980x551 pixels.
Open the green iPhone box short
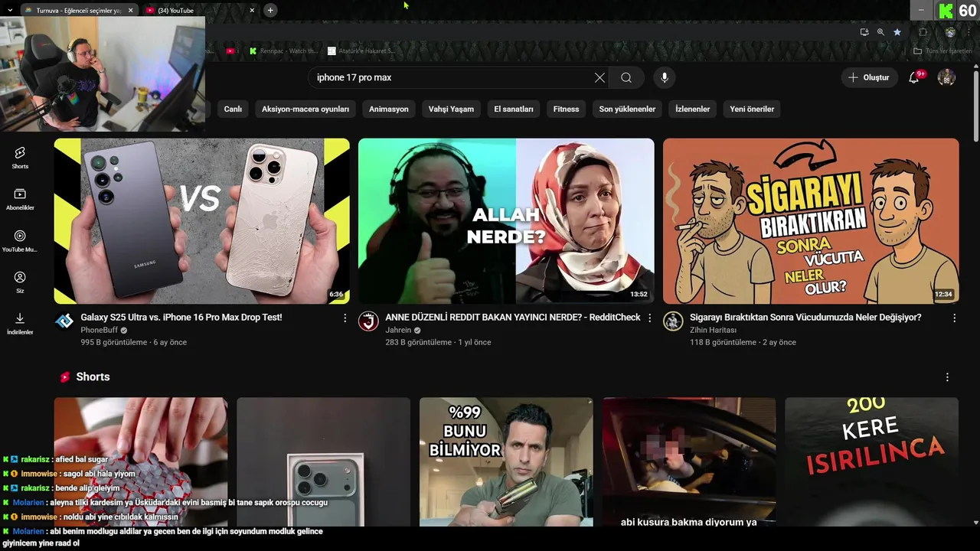(x=323, y=462)
